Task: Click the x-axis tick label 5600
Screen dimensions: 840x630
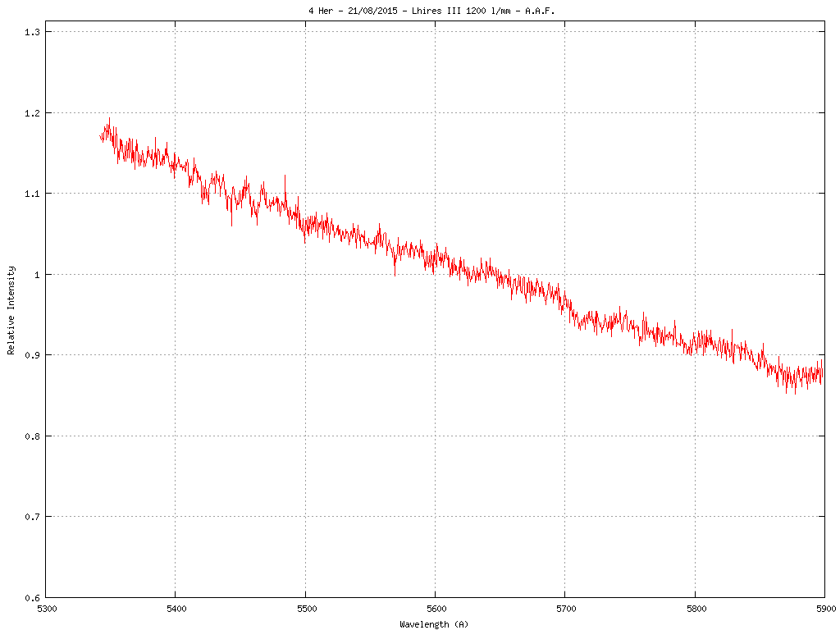Action: pyautogui.click(x=436, y=609)
